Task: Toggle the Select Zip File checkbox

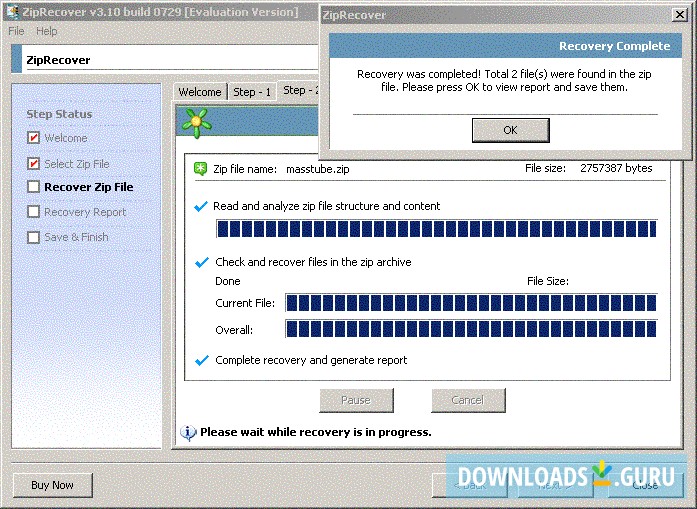Action: coord(33,164)
